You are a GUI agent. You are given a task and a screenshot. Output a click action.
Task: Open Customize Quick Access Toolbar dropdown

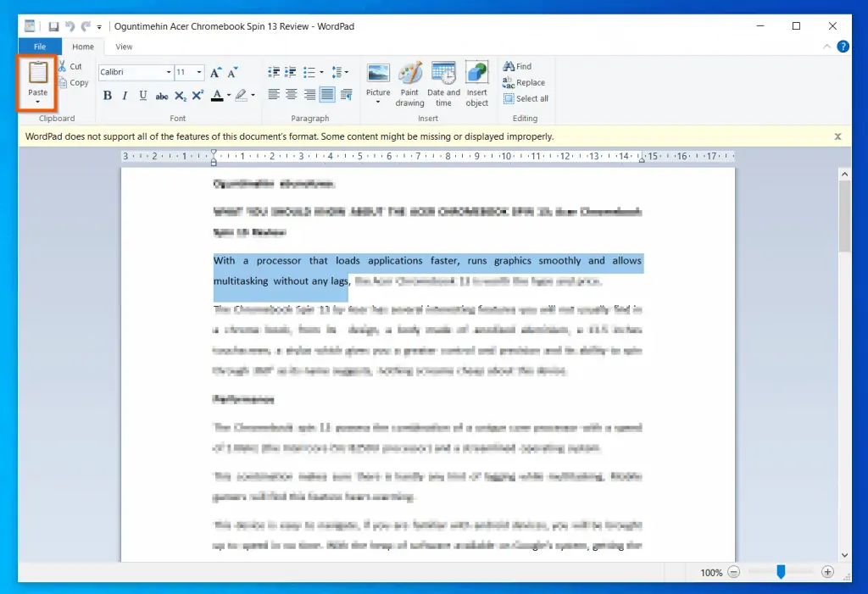(x=99, y=26)
